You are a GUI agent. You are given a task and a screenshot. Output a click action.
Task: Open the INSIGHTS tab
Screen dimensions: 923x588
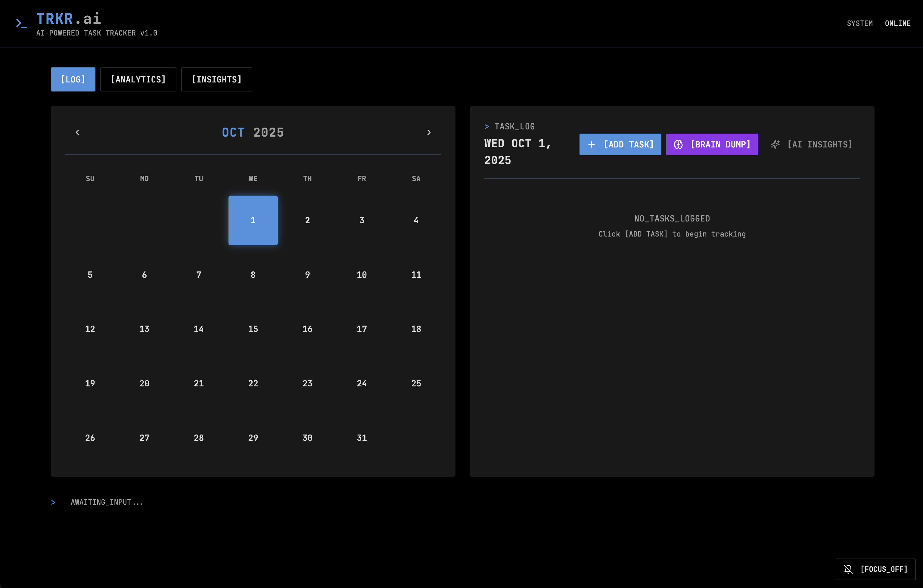click(x=216, y=80)
